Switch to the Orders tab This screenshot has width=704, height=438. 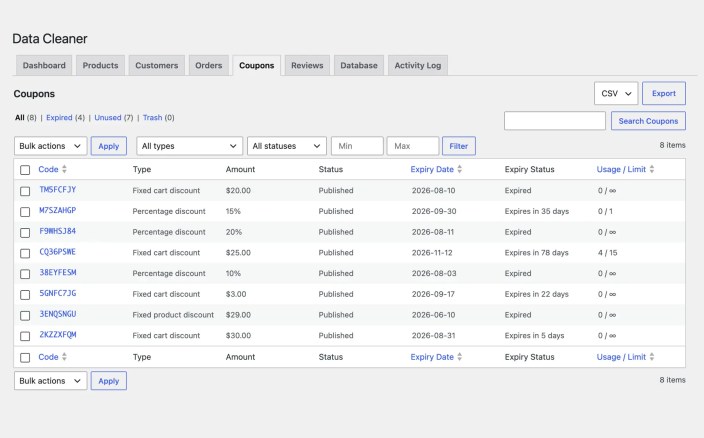tap(208, 65)
